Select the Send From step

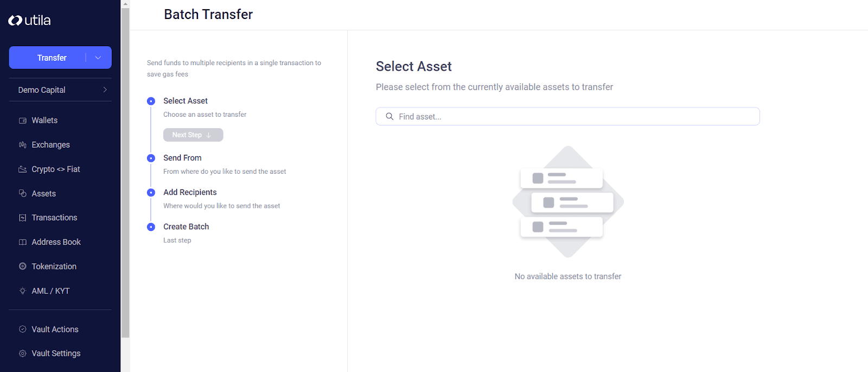[182, 157]
